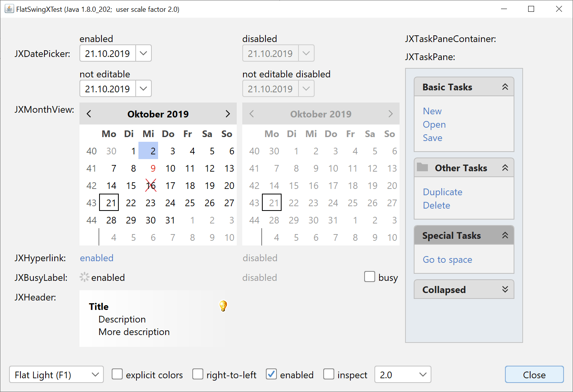Select day 24 in the enabled calendar

170,203
